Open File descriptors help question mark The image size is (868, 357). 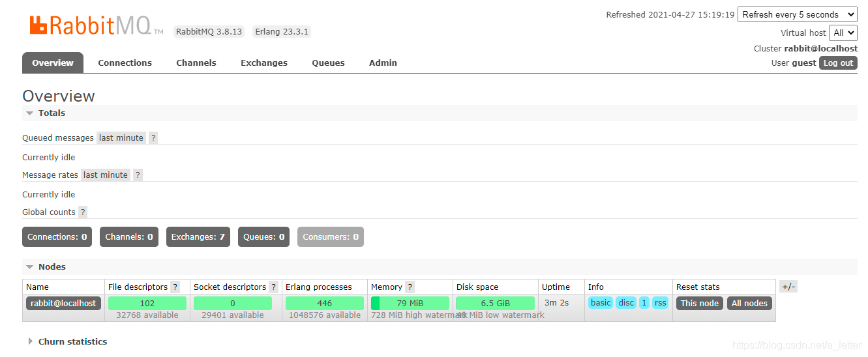(175, 287)
